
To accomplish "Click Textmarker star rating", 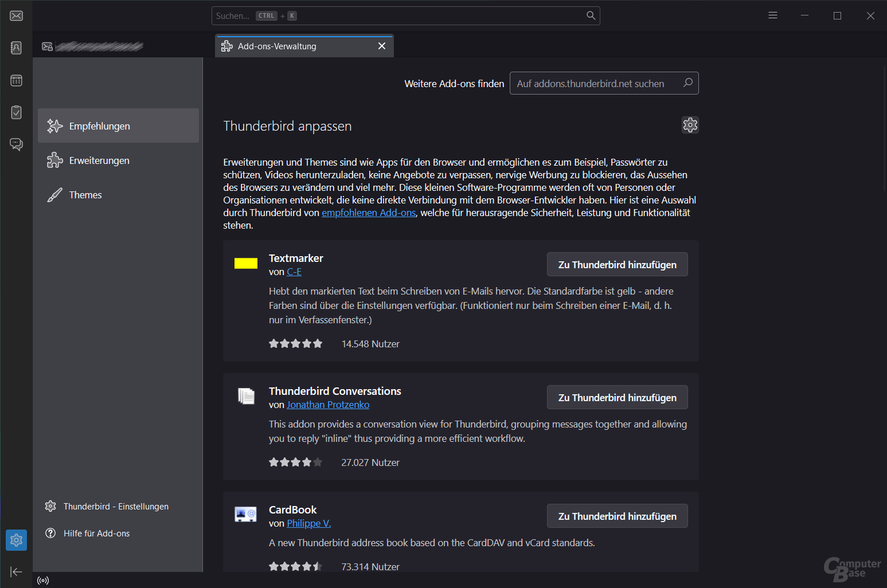I will (296, 344).
